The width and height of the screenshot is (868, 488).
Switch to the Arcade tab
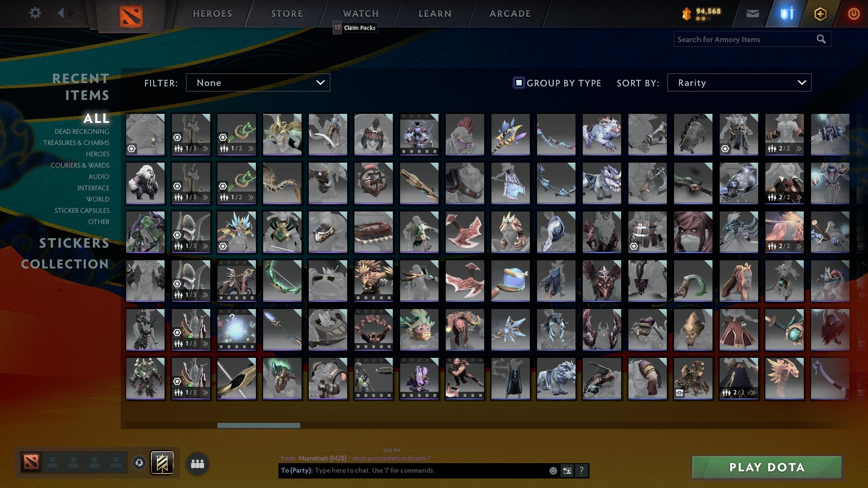coord(510,14)
